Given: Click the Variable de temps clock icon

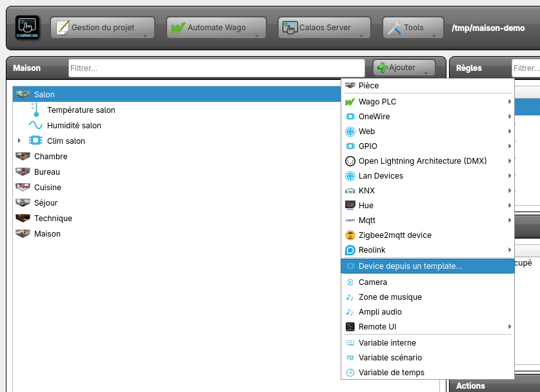Looking at the screenshot, I should coord(350,373).
